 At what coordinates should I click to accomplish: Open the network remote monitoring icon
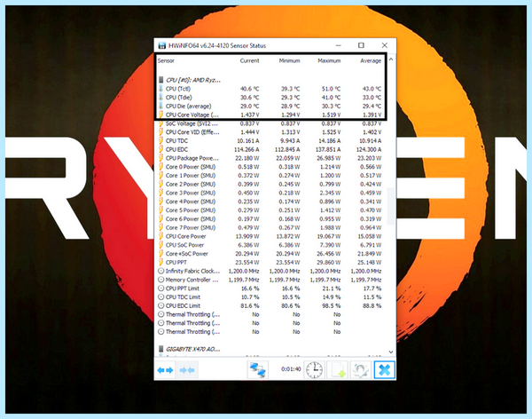(x=257, y=369)
